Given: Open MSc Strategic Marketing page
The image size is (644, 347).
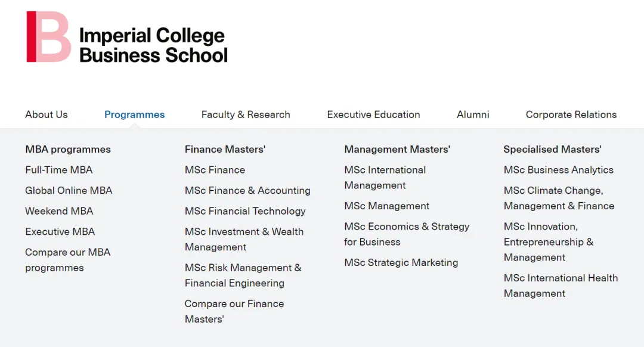Looking at the screenshot, I should click(x=401, y=262).
